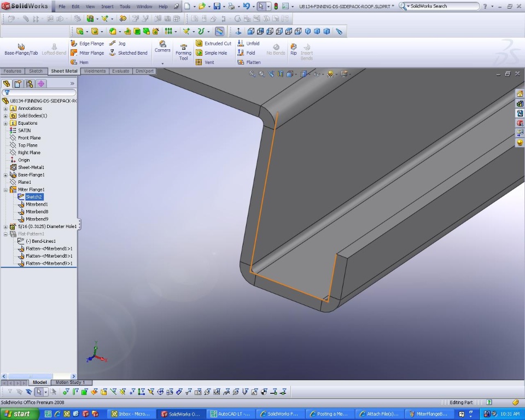Open the Corners dropdown arrow
Viewport: 525px width, 420px height.
point(162,63)
